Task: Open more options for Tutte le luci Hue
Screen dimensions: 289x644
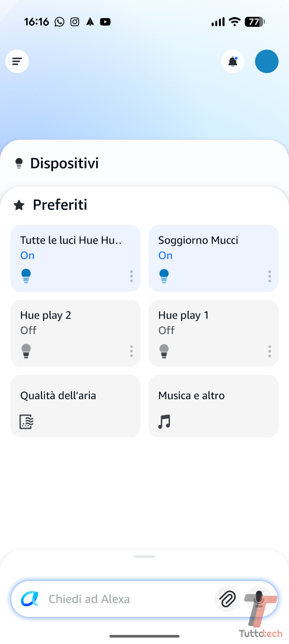Action: pyautogui.click(x=131, y=276)
